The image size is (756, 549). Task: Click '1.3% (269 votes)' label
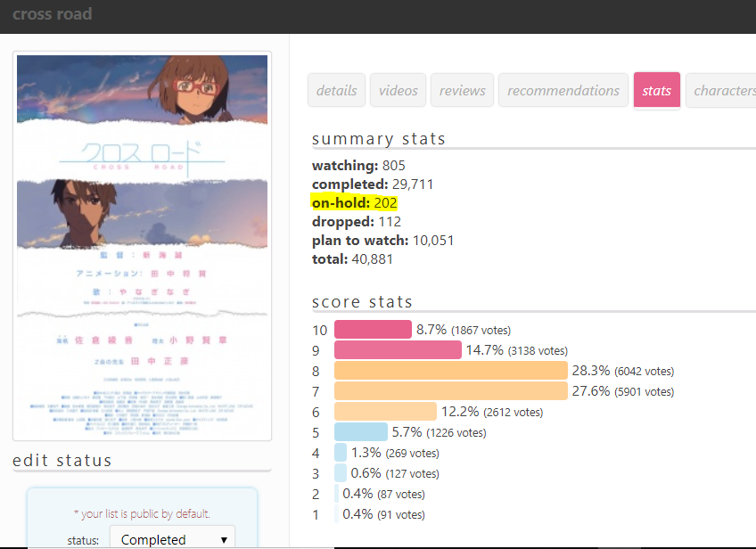(395, 453)
